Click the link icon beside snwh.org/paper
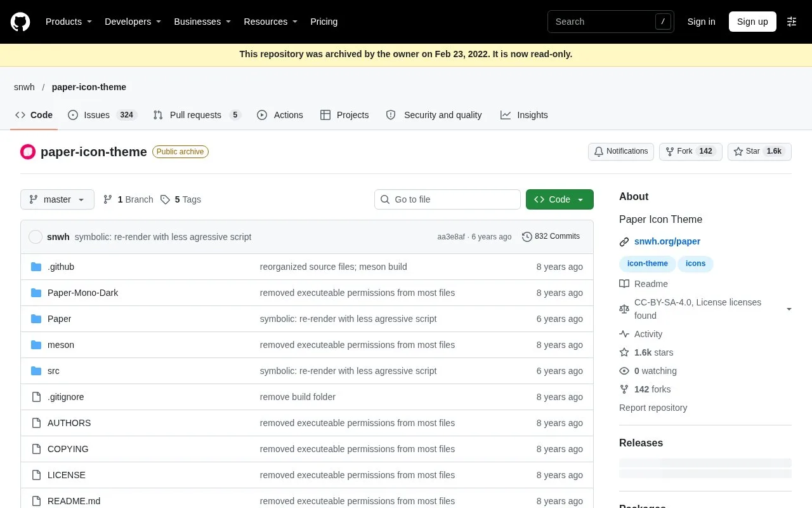This screenshot has height=508, width=812. click(x=624, y=242)
